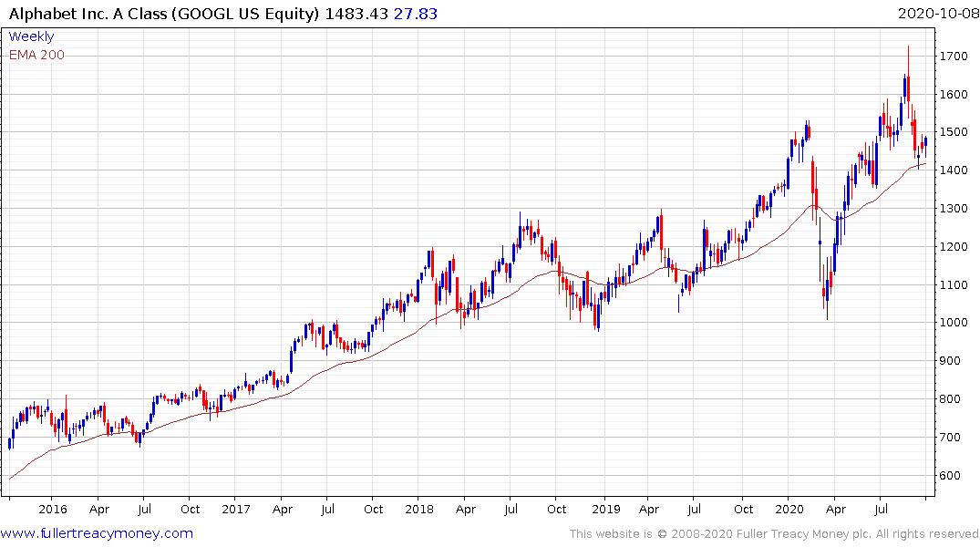Click the 1500 price axis label
The height and width of the screenshot is (547, 980).
click(x=954, y=132)
